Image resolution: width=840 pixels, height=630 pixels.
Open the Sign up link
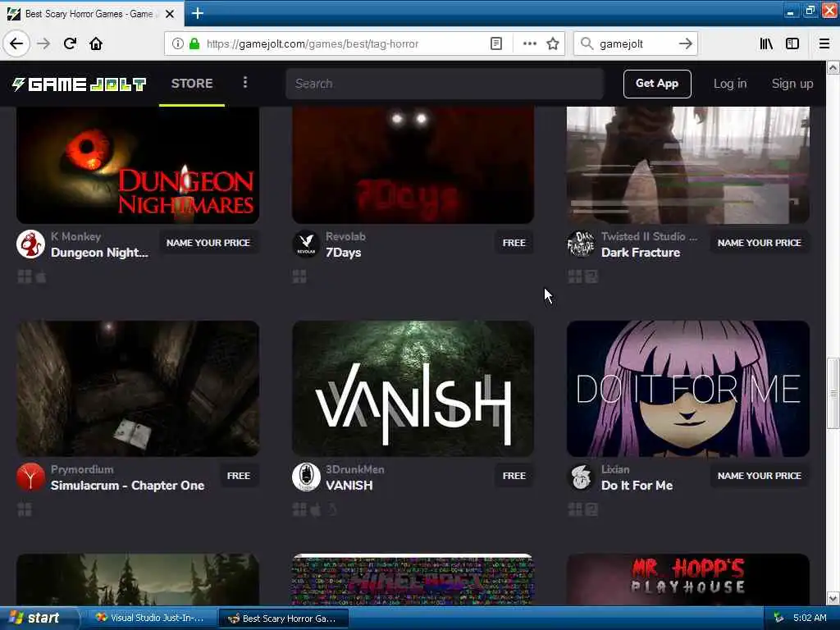[792, 84]
